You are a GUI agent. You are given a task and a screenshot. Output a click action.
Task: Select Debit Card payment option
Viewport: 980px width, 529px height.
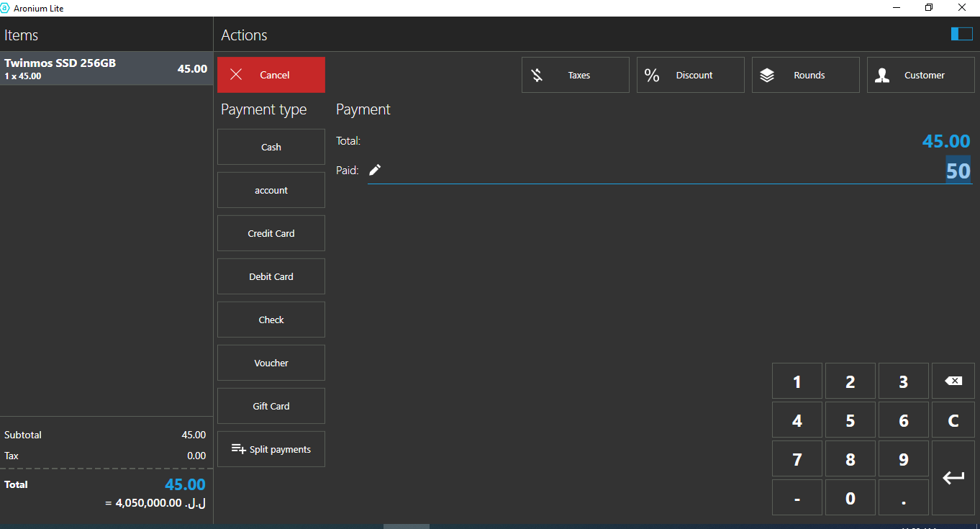click(271, 276)
